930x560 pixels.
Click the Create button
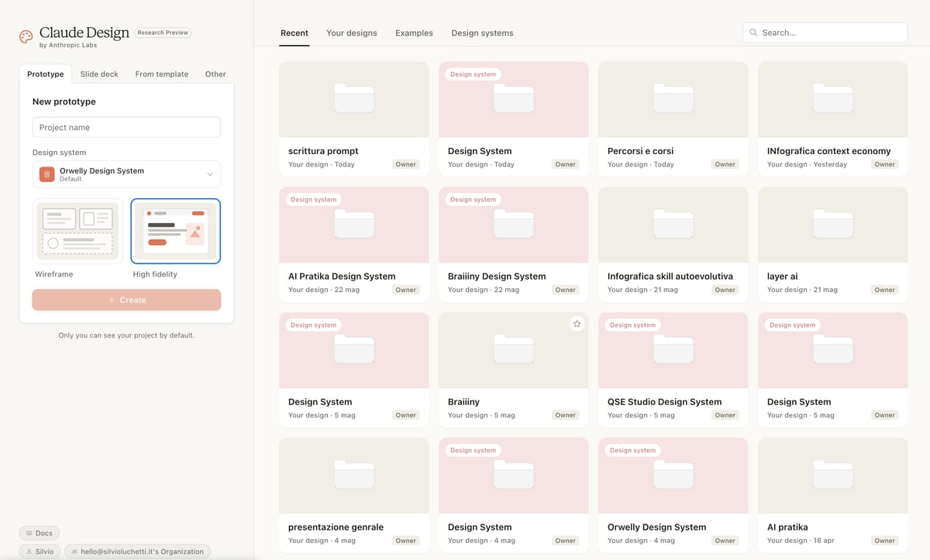pyautogui.click(x=126, y=300)
